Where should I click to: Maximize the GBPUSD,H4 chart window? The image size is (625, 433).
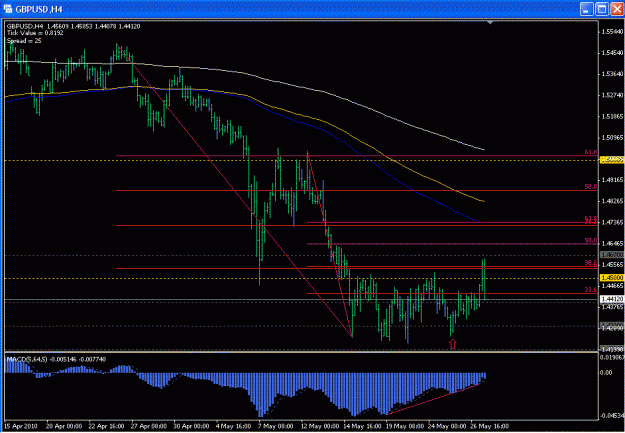[x=602, y=9]
